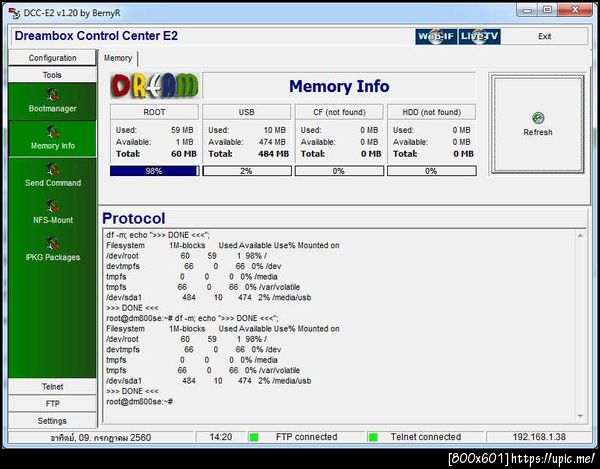
Task: Click USB total '484 MB' value
Action: click(x=274, y=154)
